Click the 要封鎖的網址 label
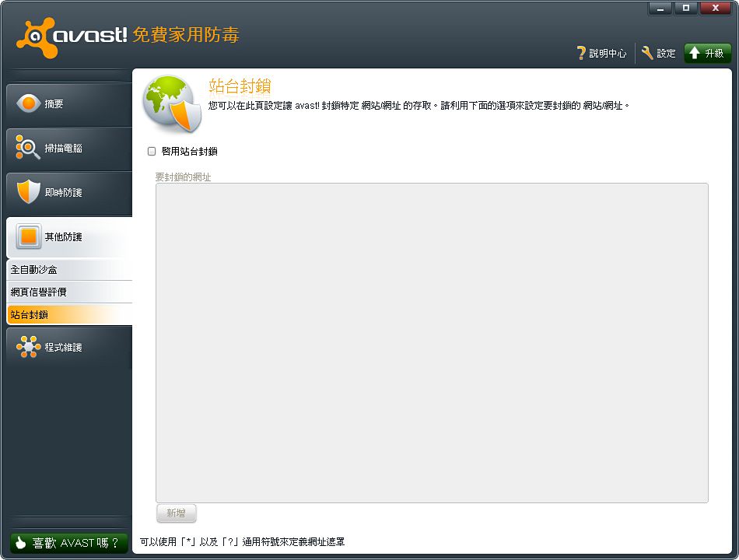 pyautogui.click(x=183, y=177)
